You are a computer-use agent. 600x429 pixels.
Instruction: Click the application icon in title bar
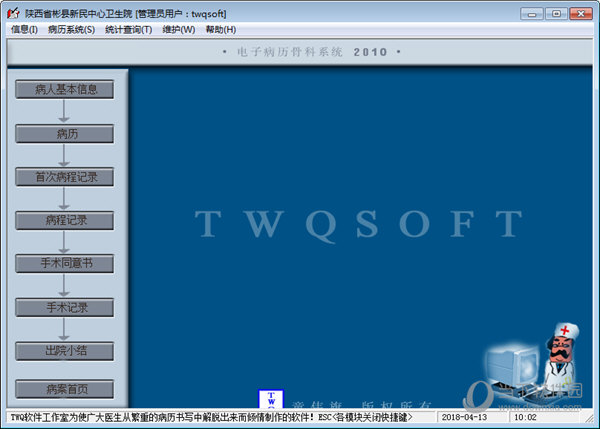pos(13,13)
